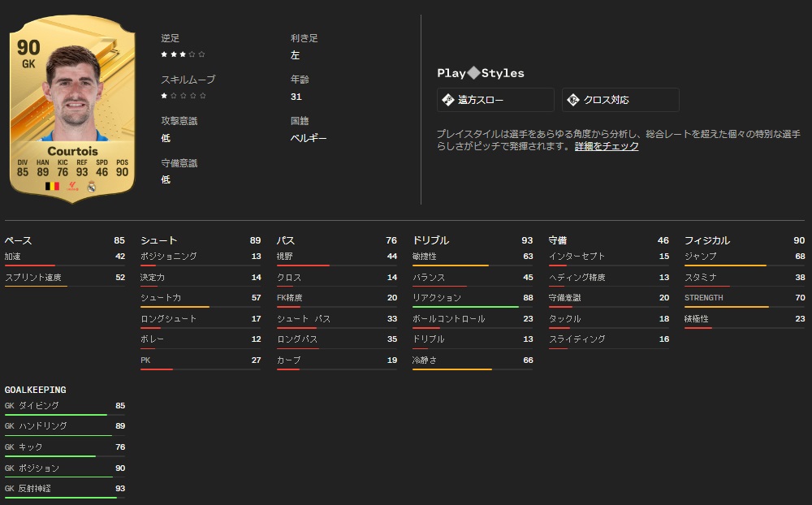Screen dimensions: 812x505
Task: Select the GOALKEEPING section header
Action: click(x=34, y=390)
